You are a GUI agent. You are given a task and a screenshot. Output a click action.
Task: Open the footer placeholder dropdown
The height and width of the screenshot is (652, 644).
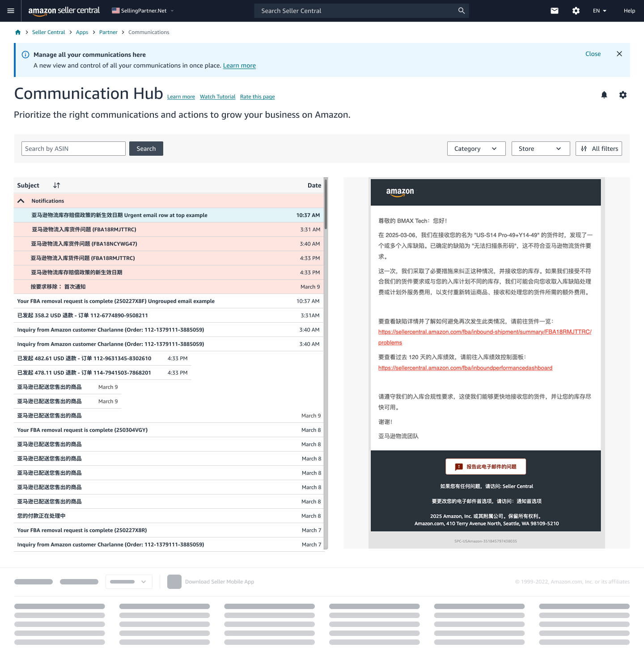point(129,582)
